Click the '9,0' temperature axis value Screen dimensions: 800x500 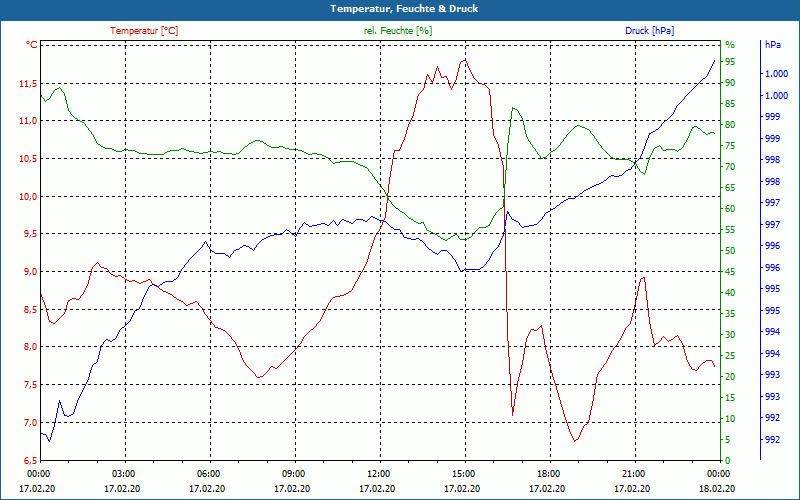click(x=30, y=272)
